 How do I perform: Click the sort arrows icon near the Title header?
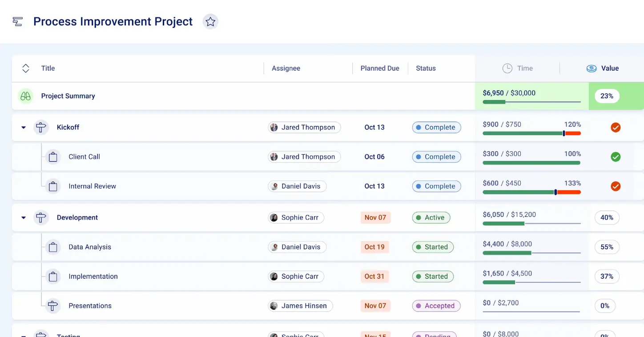click(25, 68)
